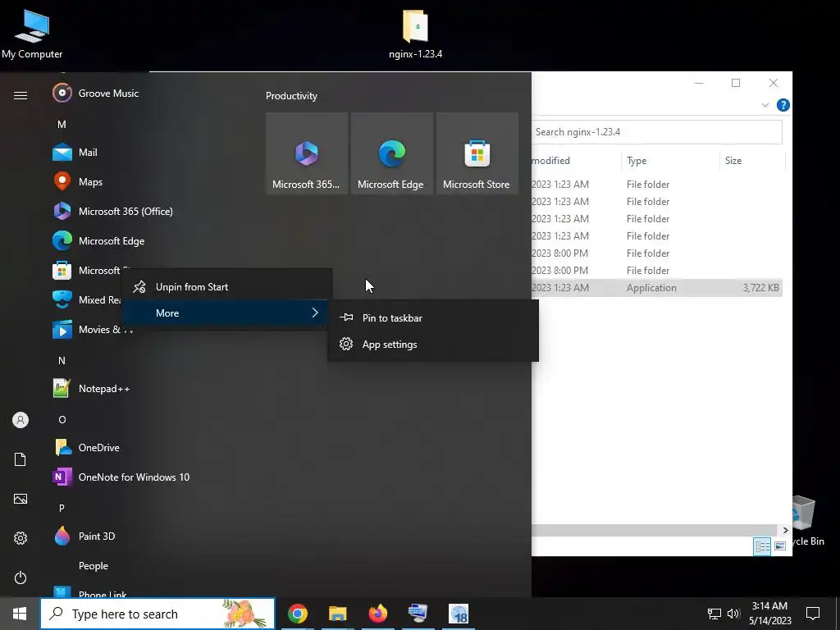Expand the More submenu entry
Image resolution: width=840 pixels, height=630 pixels.
click(x=226, y=313)
